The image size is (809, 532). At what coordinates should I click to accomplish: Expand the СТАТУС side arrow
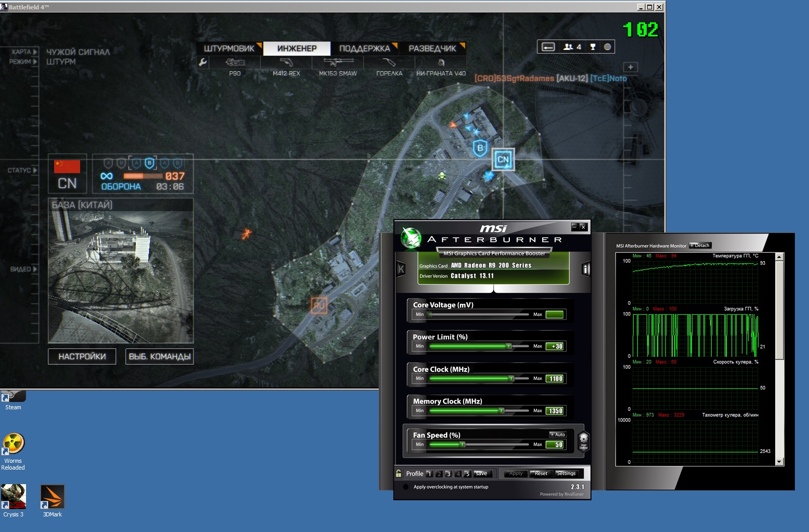tap(35, 170)
